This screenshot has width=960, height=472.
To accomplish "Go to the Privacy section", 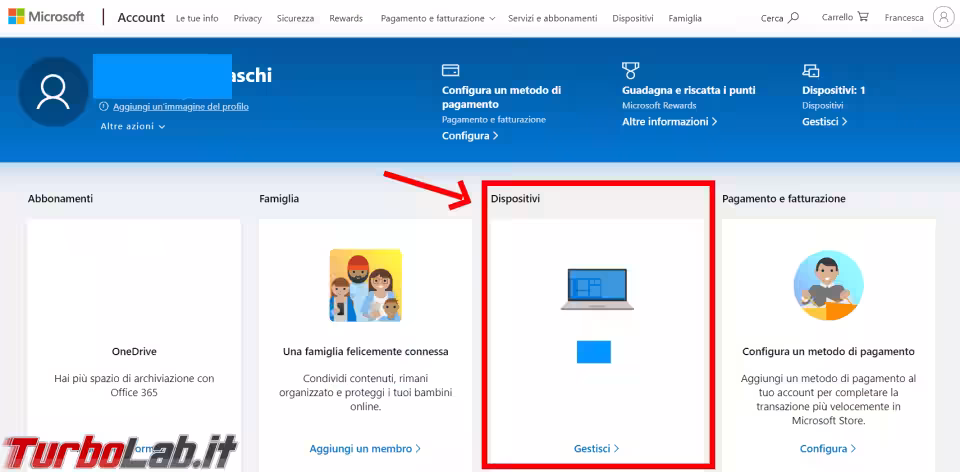I will (x=247, y=18).
